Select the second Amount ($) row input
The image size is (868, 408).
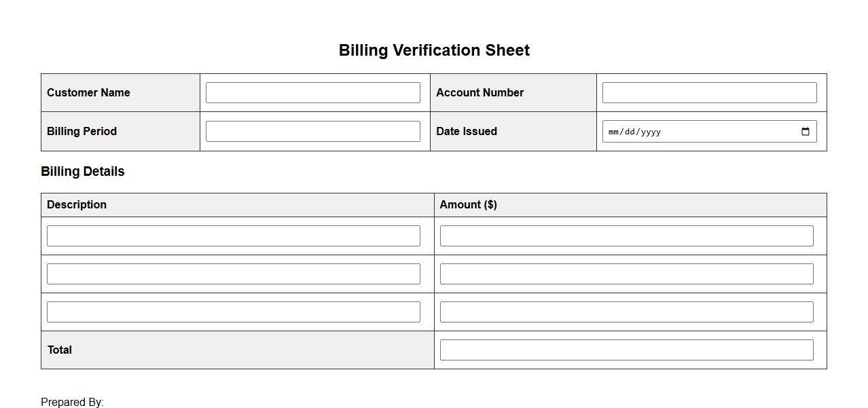[626, 274]
